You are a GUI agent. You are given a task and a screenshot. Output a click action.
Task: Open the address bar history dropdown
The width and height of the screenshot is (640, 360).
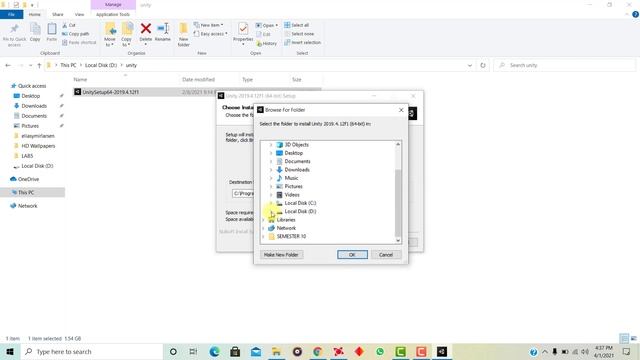(470, 65)
